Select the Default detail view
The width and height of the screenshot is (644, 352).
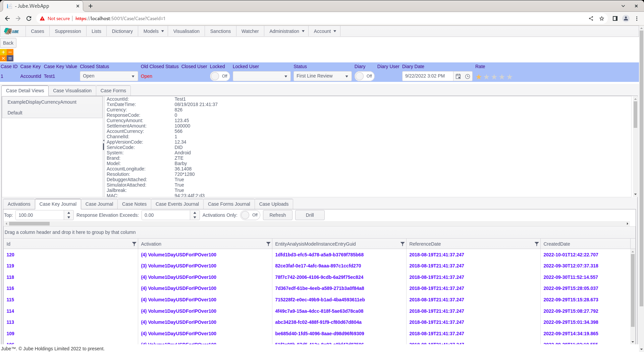click(52, 113)
